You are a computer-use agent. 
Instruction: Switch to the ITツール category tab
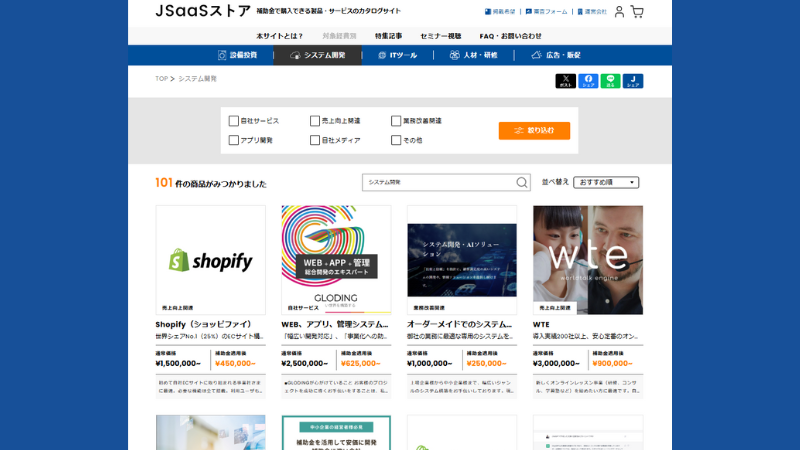click(x=397, y=55)
